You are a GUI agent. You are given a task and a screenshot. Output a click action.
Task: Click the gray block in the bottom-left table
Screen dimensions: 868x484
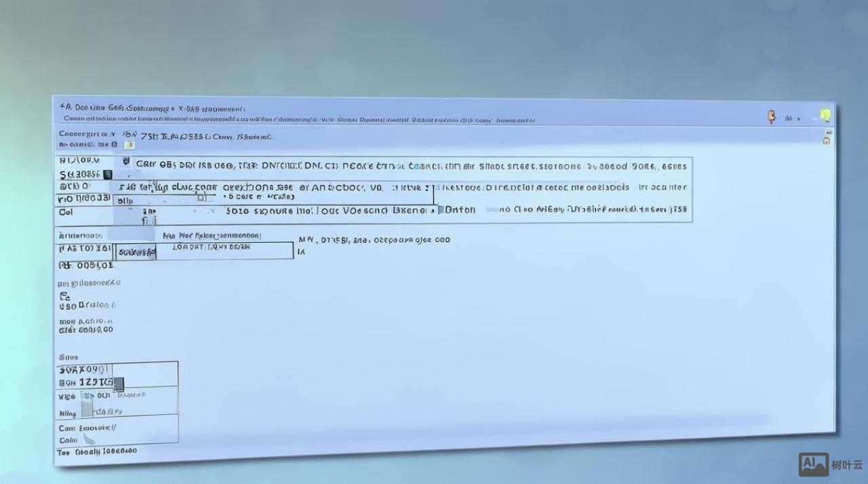87,408
